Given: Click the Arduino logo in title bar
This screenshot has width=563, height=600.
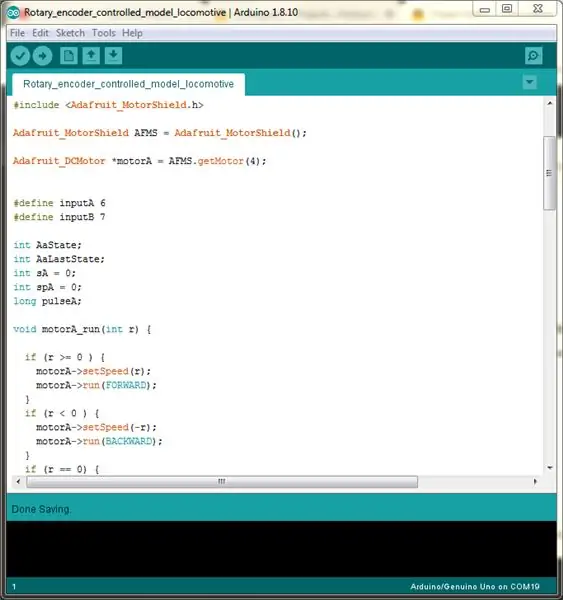Looking at the screenshot, I should [x=13, y=13].
